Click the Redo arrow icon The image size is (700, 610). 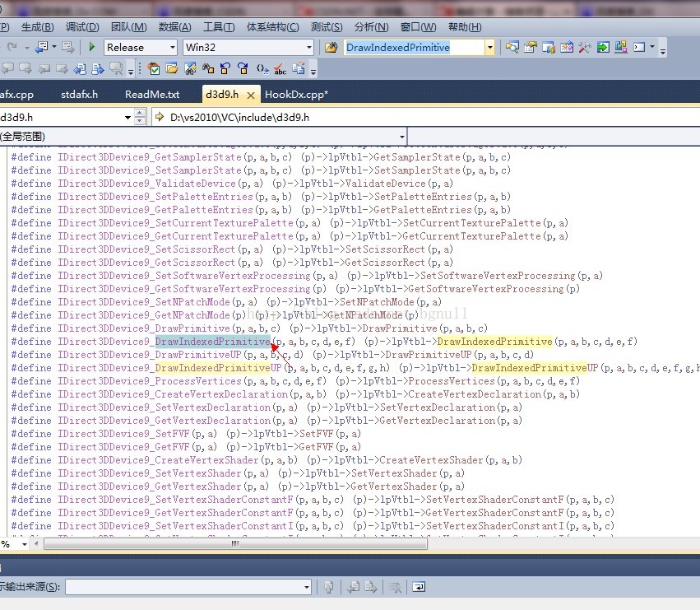pyautogui.click(x=12, y=47)
